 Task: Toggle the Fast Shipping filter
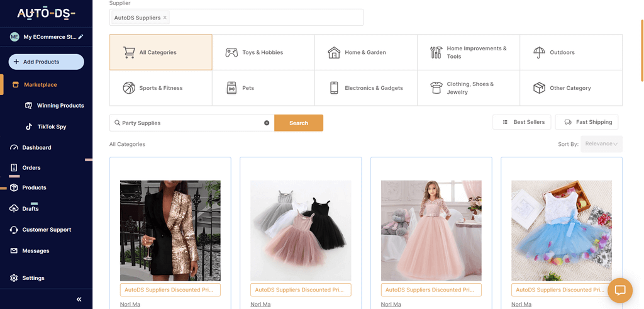click(x=587, y=122)
